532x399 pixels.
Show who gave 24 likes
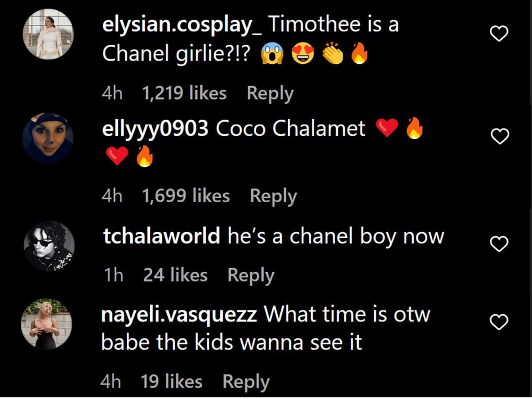click(176, 275)
